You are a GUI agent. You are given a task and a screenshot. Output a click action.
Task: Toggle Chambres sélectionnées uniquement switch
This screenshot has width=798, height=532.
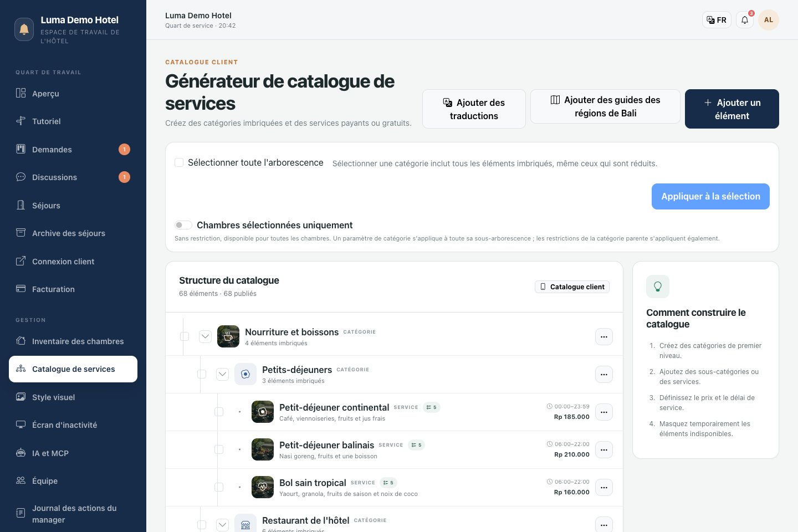[183, 225]
